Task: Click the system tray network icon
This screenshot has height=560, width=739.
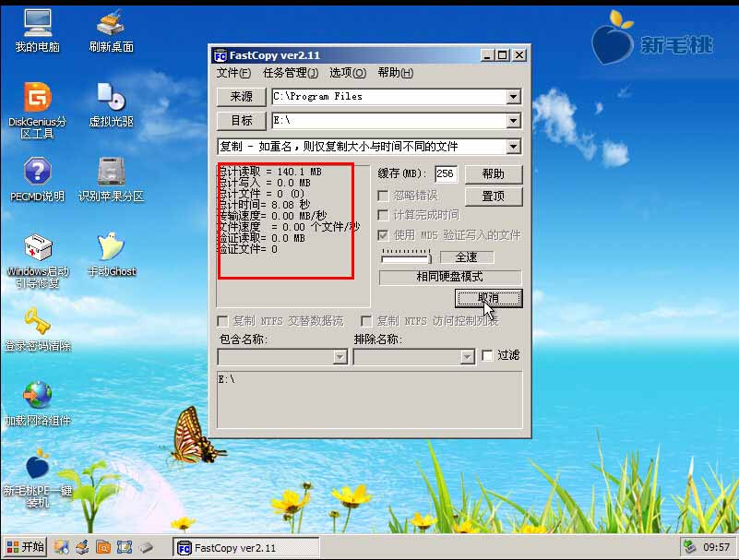Action: (689, 547)
